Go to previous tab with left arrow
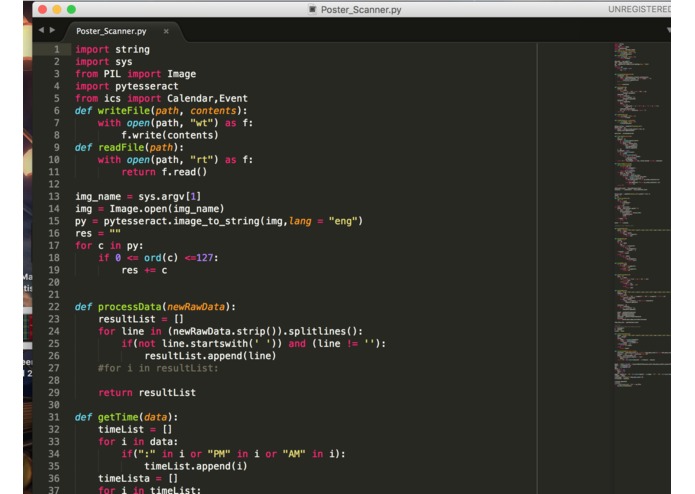The image size is (695, 494). pos(41,30)
